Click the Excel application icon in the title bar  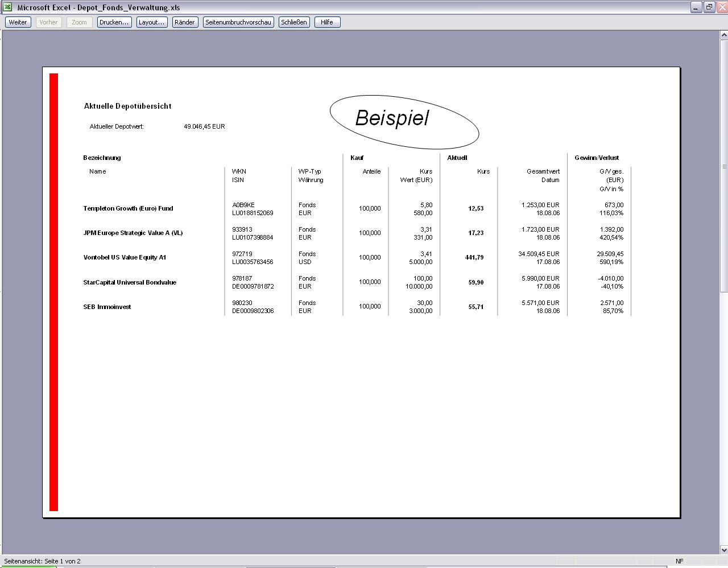(x=7, y=7)
